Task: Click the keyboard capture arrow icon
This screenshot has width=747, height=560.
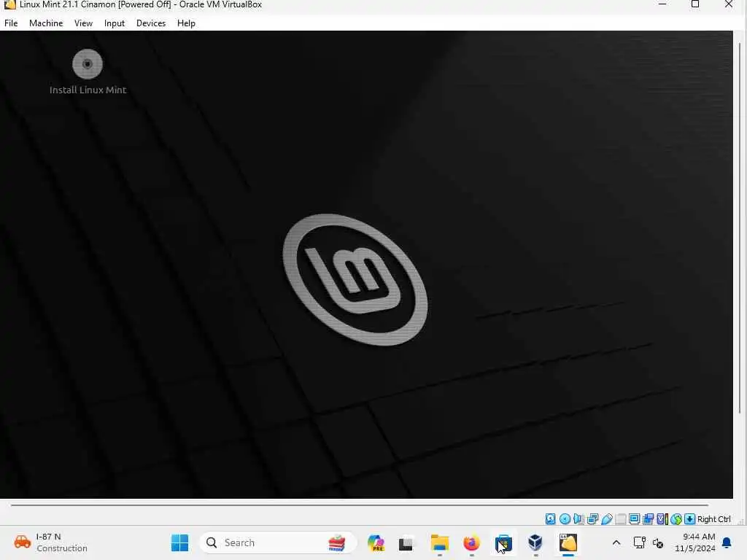Action: [x=689, y=519]
